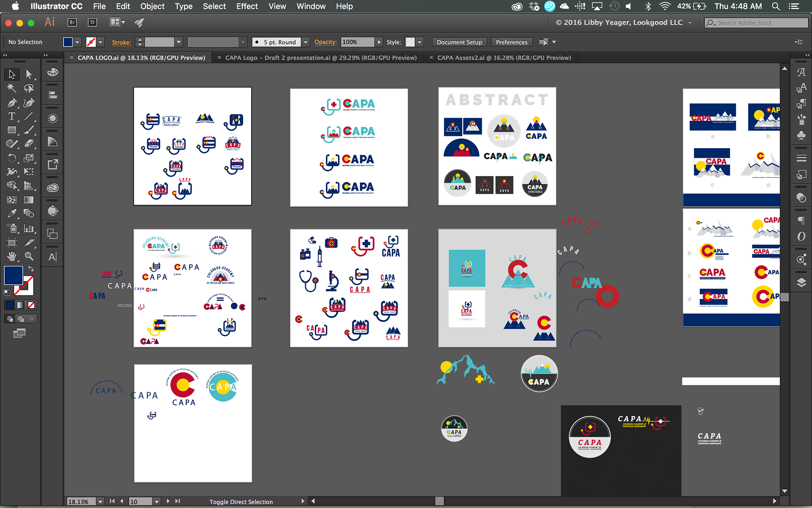Select the Paintbrush tool
The width and height of the screenshot is (812, 508).
29,130
